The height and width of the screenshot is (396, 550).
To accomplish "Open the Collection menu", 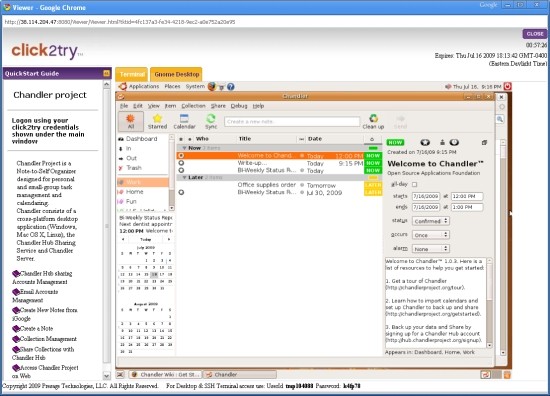I will click(193, 106).
